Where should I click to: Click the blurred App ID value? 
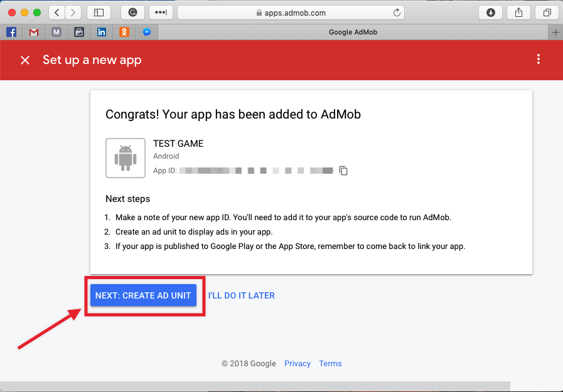(256, 171)
